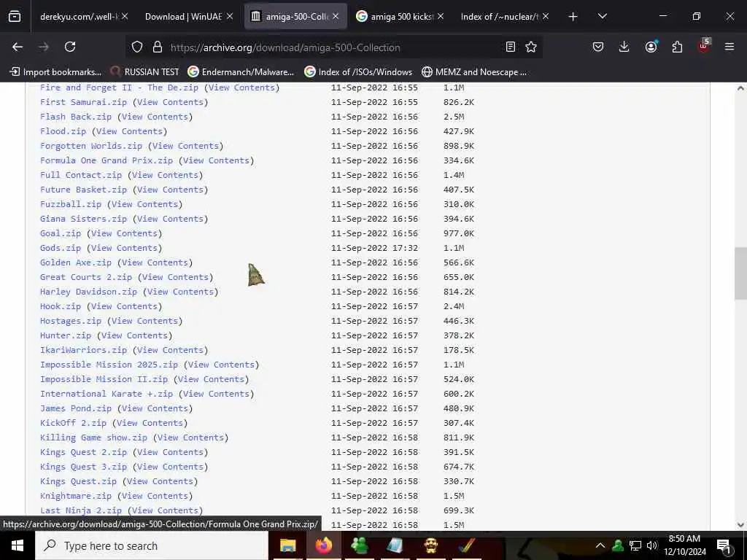This screenshot has height=560, width=747.
Task: Click the address bar URL field
Action: (333, 47)
